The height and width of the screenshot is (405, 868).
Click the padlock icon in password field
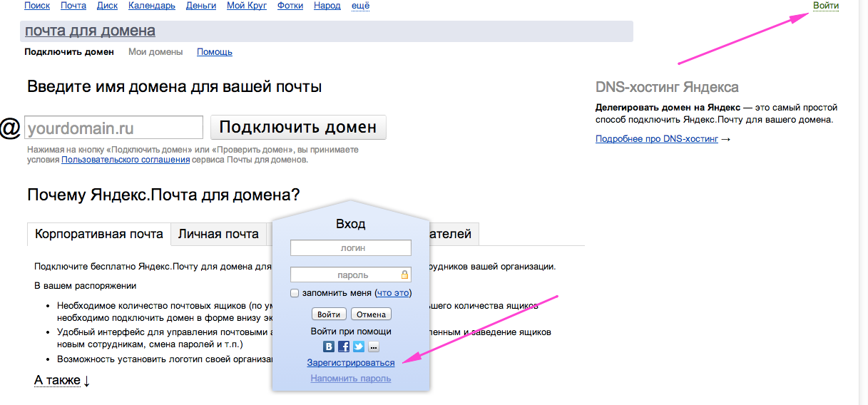(x=404, y=275)
